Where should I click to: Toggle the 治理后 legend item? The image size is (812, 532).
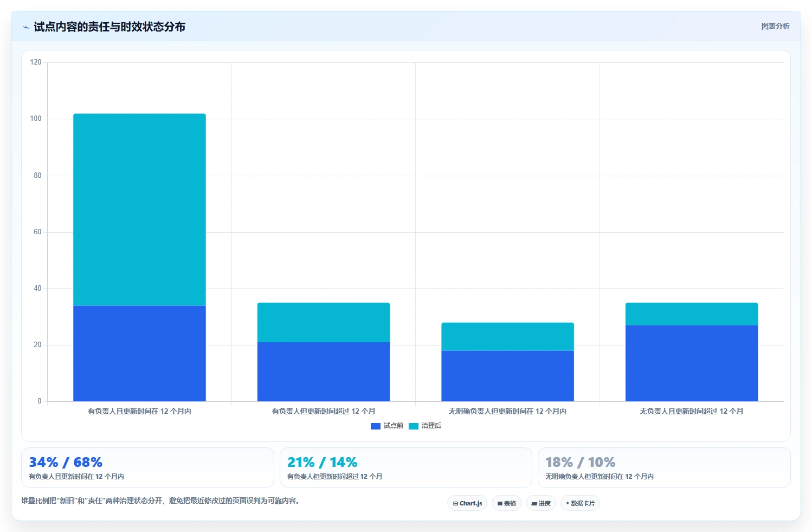(425, 426)
